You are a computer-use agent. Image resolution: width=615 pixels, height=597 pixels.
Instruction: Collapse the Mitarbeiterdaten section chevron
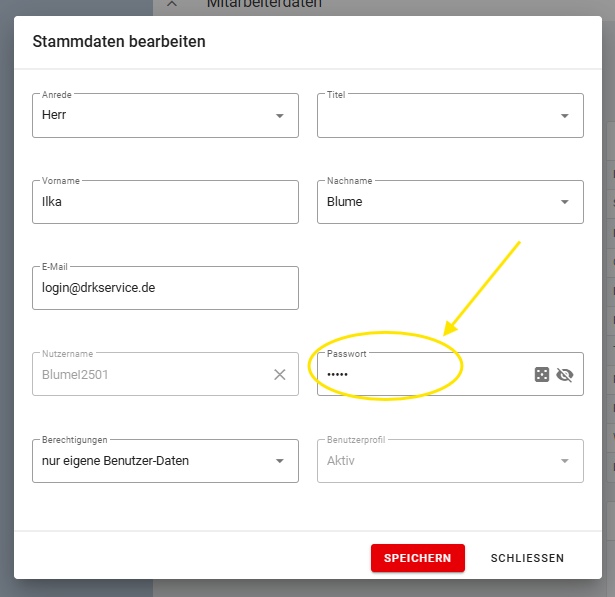[171, 4]
